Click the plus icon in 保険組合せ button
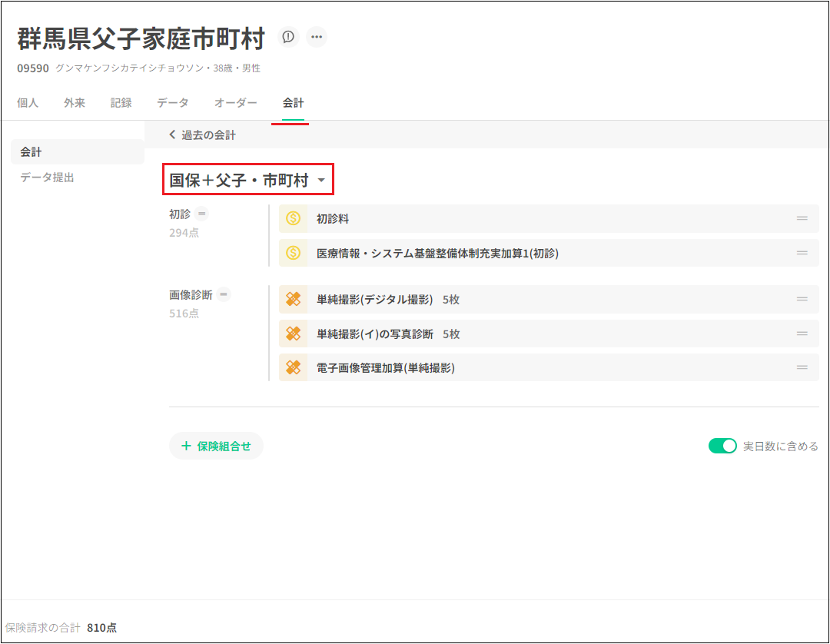830x644 pixels. (186, 446)
